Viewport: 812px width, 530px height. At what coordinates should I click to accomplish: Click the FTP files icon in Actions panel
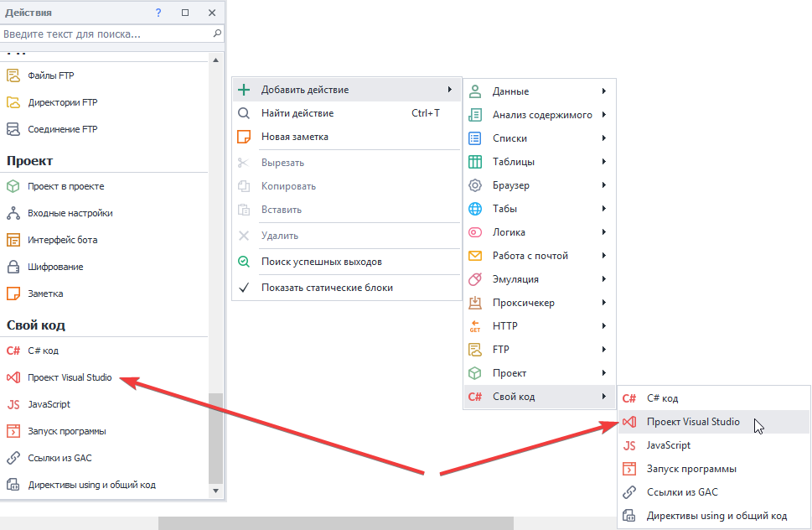click(13, 75)
